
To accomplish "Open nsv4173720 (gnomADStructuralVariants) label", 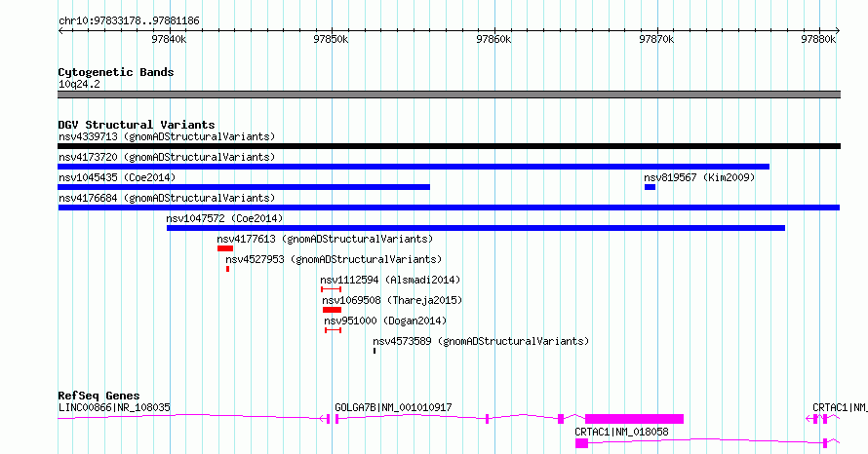I will [x=167, y=157].
